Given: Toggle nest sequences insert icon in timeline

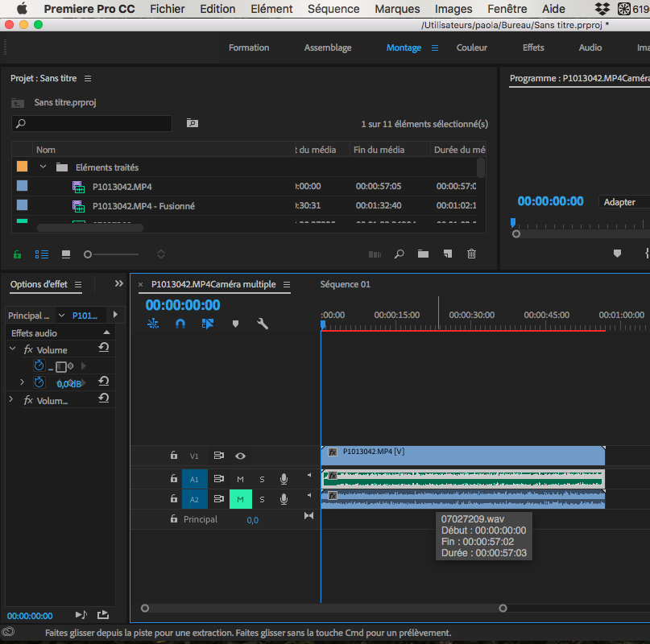Looking at the screenshot, I should pos(153,324).
